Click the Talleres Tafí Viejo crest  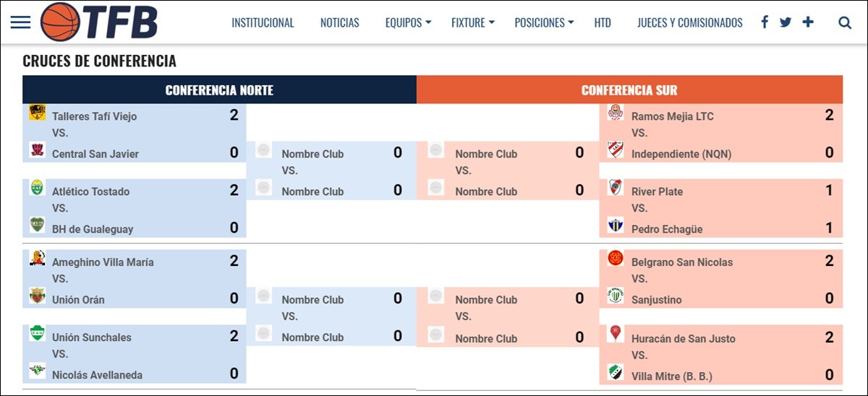[38, 112]
